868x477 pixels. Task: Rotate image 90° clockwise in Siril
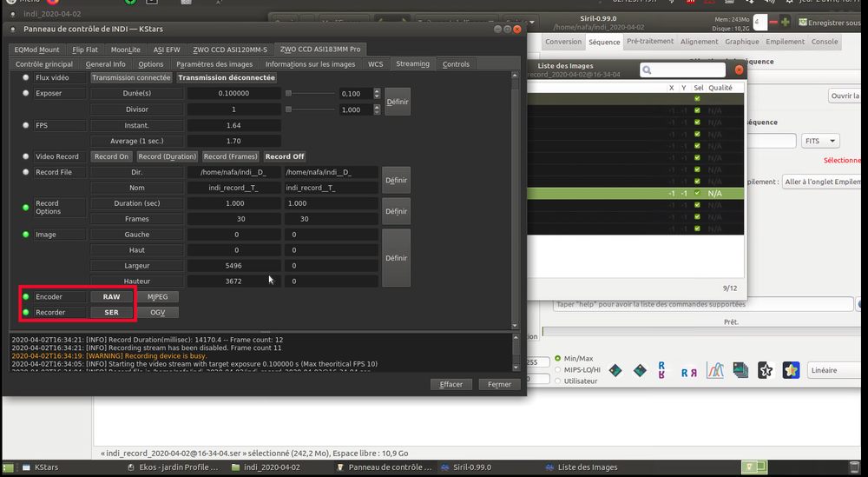(x=640, y=371)
